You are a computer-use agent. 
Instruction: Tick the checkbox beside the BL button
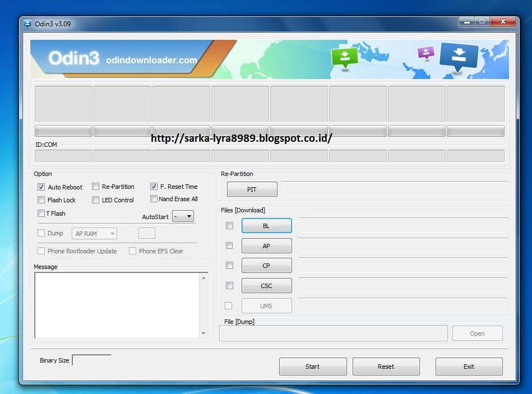230,225
